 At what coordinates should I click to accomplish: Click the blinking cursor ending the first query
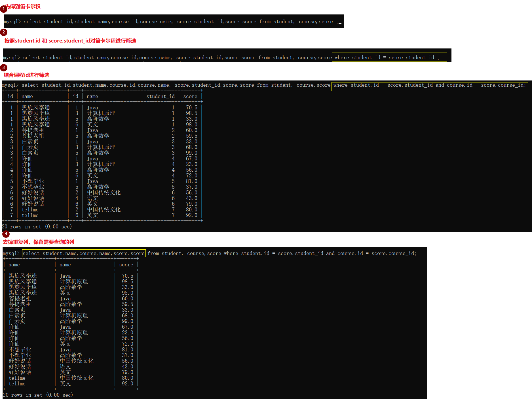coord(340,23)
